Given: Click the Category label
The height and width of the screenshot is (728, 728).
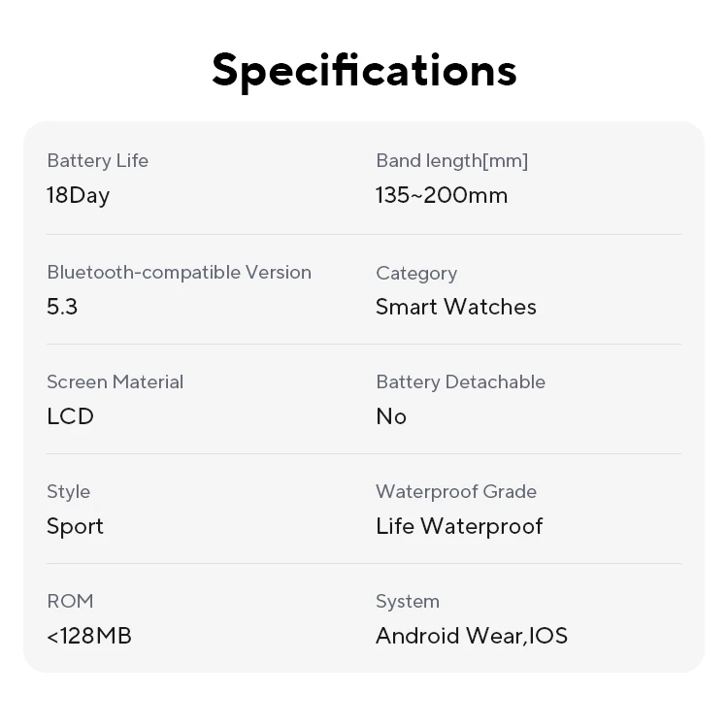Looking at the screenshot, I should coord(416,274).
